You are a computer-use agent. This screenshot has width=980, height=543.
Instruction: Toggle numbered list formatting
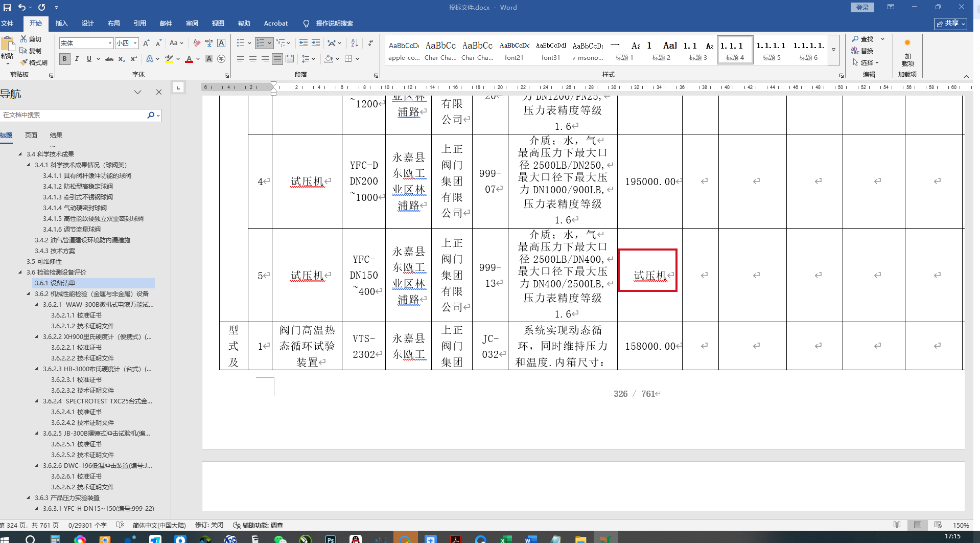point(261,43)
